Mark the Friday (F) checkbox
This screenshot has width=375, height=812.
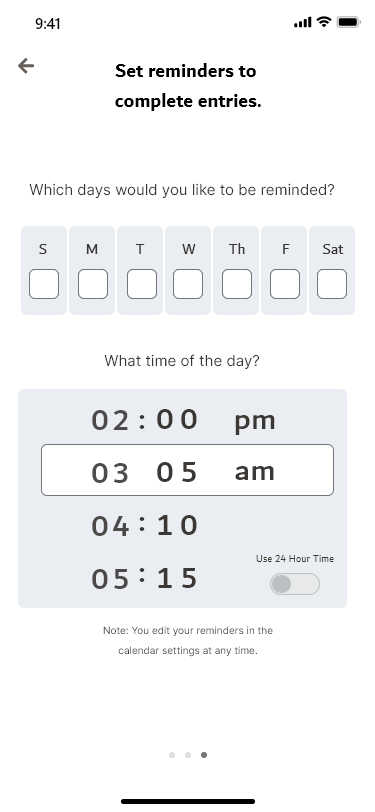point(285,284)
